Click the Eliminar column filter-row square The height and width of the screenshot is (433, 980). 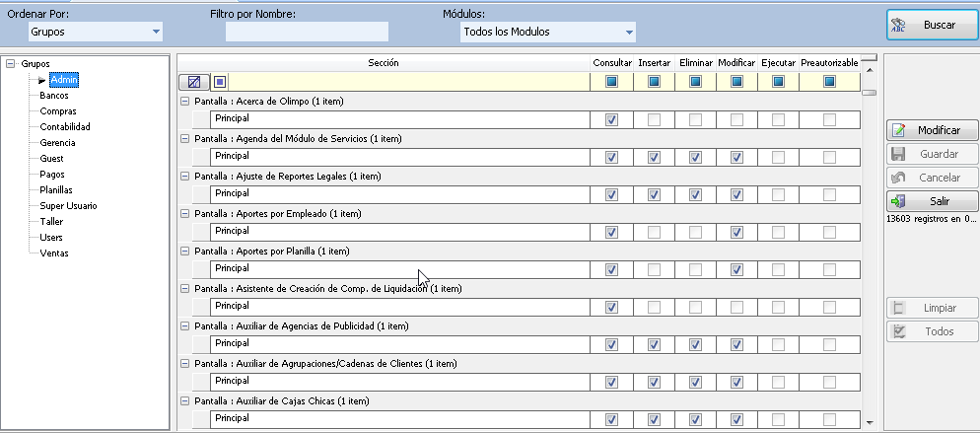[x=695, y=82]
